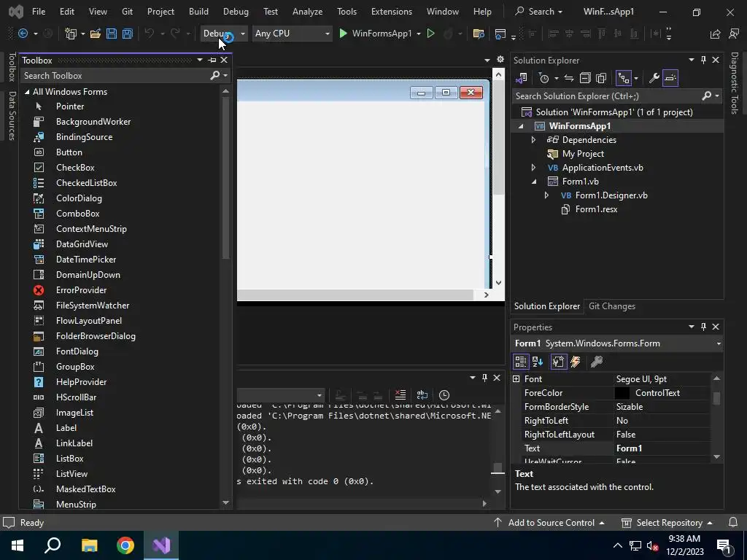Image resolution: width=747 pixels, height=560 pixels.
Task: Expand the Form1.Designer.vb node
Action: tap(546, 195)
